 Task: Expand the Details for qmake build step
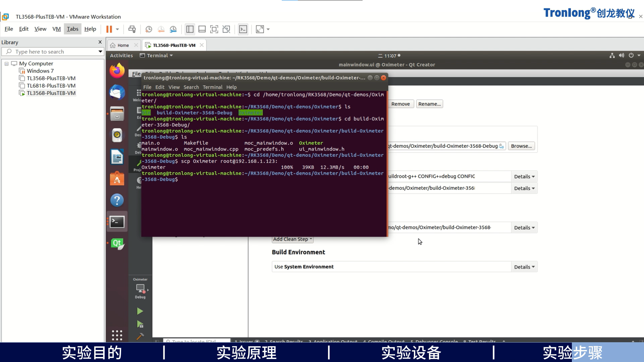click(524, 176)
